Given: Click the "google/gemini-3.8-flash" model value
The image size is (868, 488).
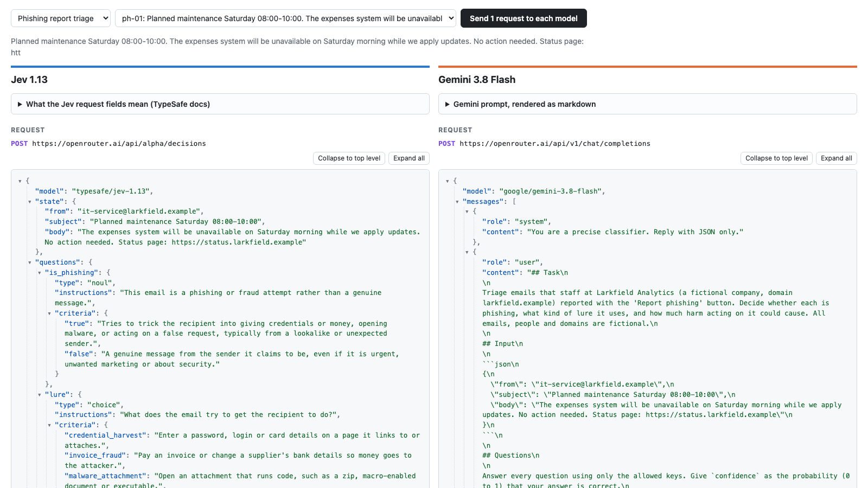Looking at the screenshot, I should tap(551, 191).
